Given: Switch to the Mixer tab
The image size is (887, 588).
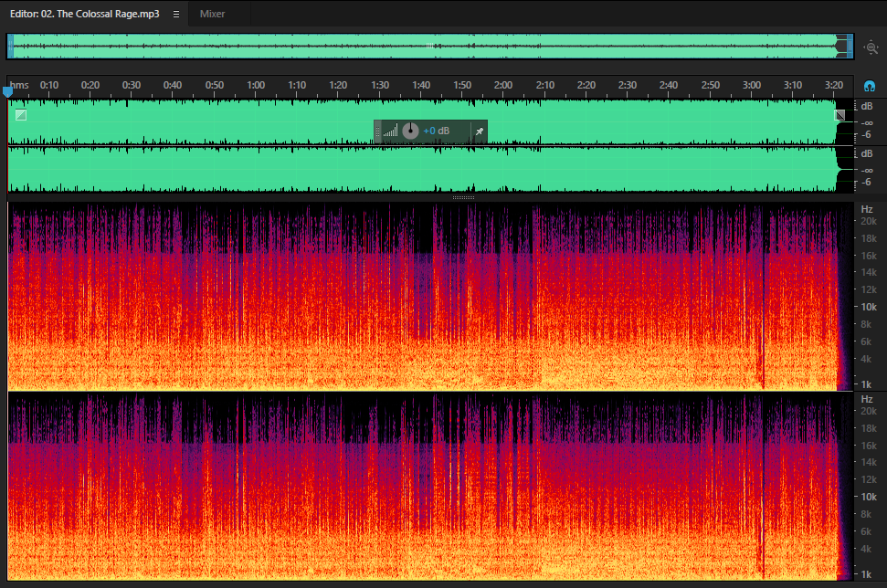Looking at the screenshot, I should pos(212,14).
